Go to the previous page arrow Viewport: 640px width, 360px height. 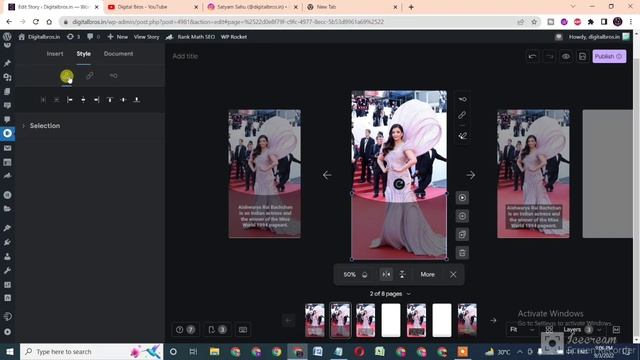coord(327,175)
